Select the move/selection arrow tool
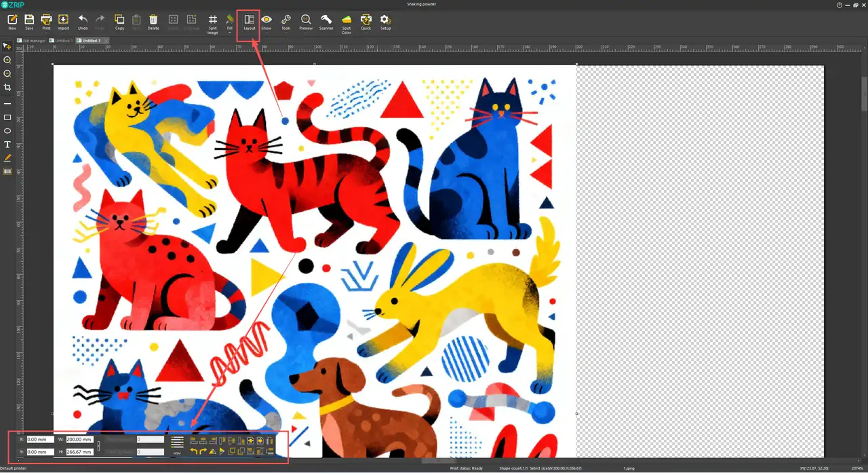This screenshot has height=473, width=868. point(7,47)
